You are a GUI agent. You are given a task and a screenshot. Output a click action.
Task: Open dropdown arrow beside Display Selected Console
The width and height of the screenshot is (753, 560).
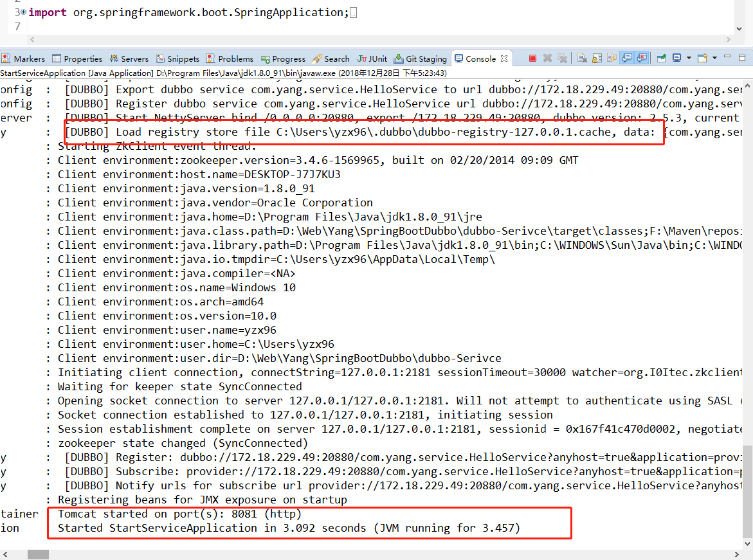pyautogui.click(x=688, y=59)
